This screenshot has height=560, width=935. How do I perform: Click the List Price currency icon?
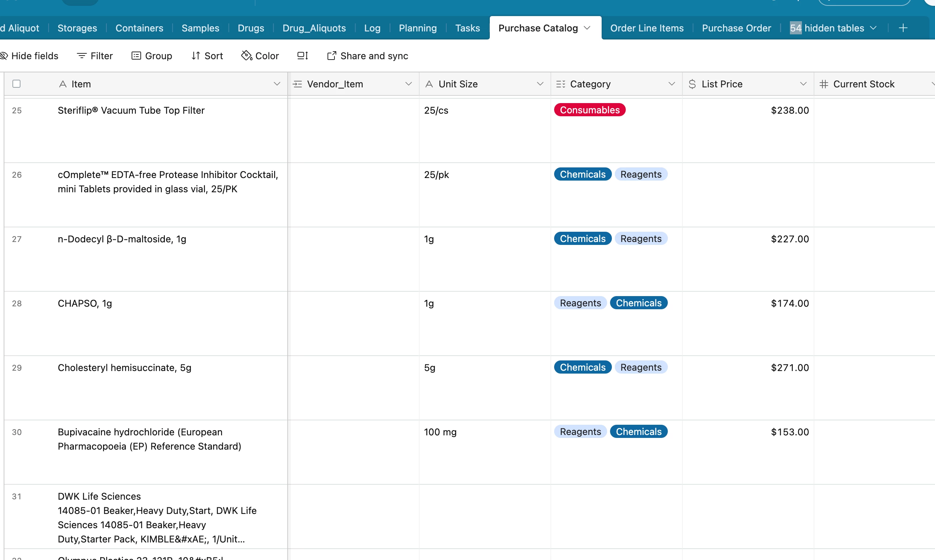pos(692,84)
